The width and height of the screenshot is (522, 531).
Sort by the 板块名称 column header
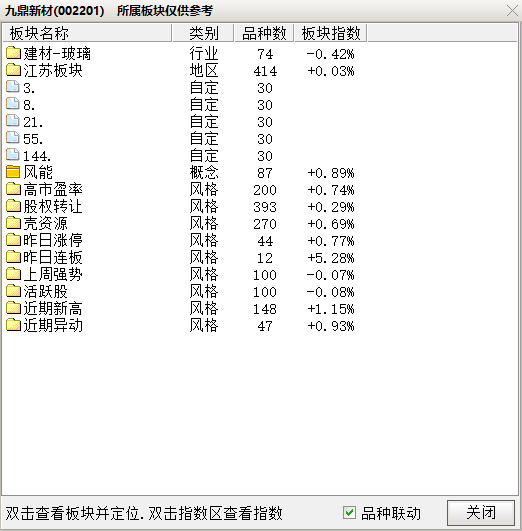pyautogui.click(x=87, y=33)
